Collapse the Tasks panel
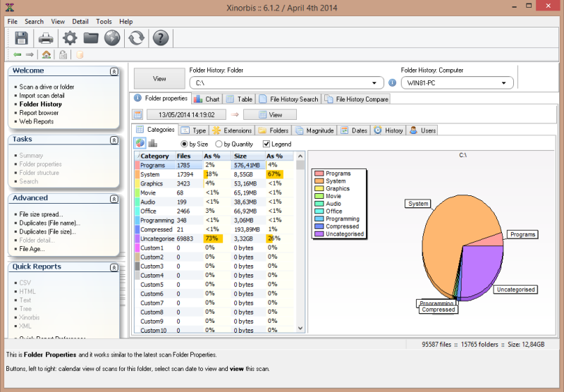 [114, 140]
